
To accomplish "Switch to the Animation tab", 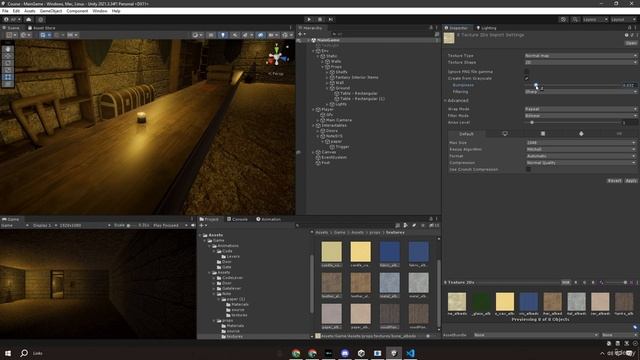I will point(269,219).
